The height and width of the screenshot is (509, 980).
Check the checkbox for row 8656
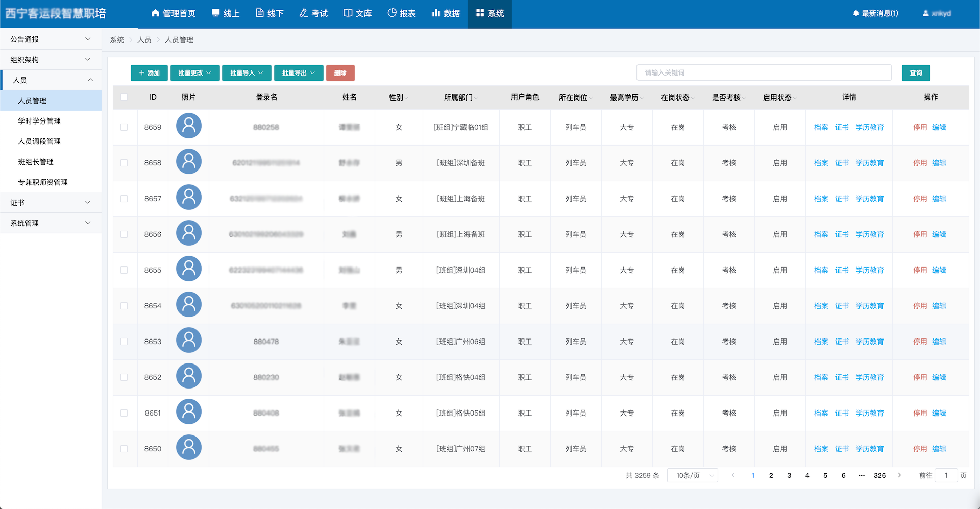124,234
